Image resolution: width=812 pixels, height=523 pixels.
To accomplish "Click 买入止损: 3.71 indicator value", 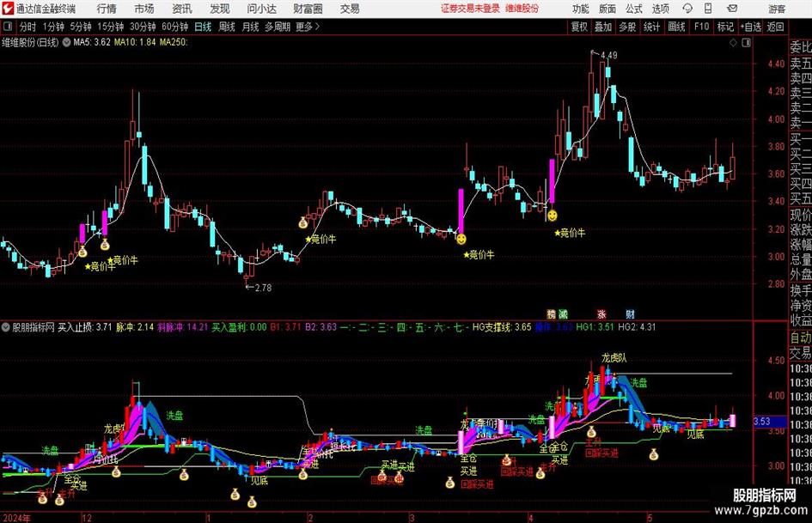I will coord(84,327).
